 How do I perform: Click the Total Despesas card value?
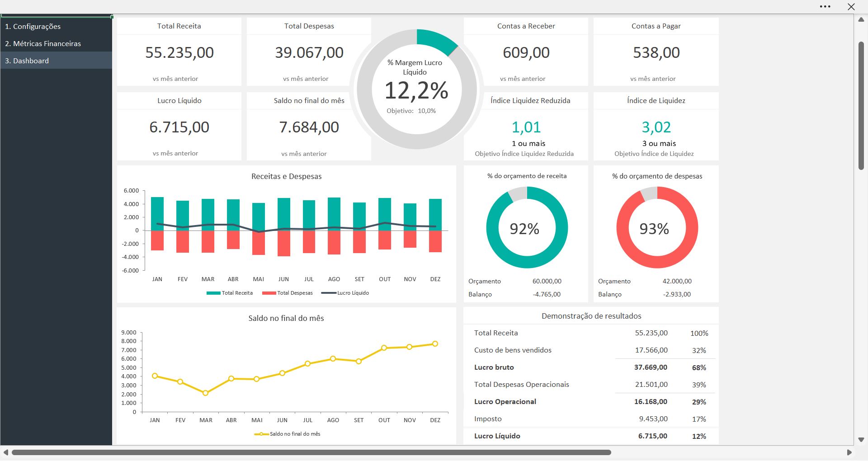click(x=309, y=52)
